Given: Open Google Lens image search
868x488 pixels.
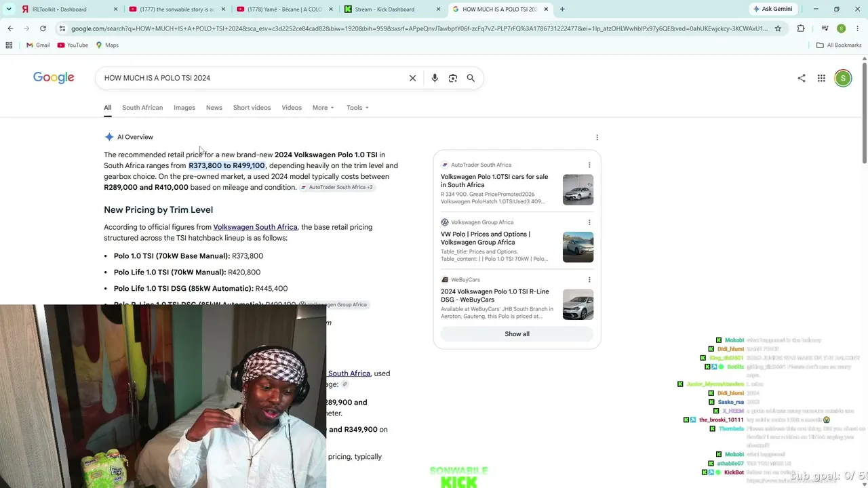Looking at the screenshot, I should pyautogui.click(x=453, y=78).
